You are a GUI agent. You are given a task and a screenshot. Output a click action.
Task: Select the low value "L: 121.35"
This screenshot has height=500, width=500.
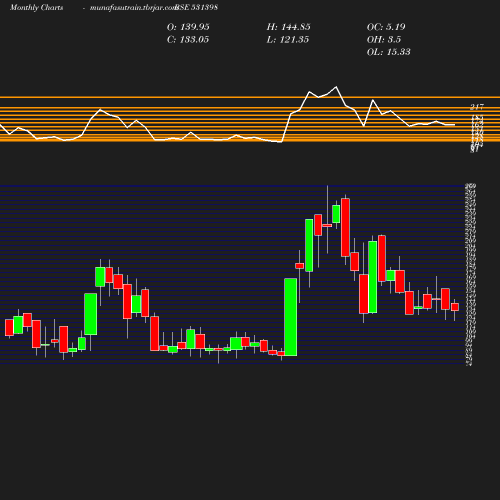pyautogui.click(x=288, y=40)
